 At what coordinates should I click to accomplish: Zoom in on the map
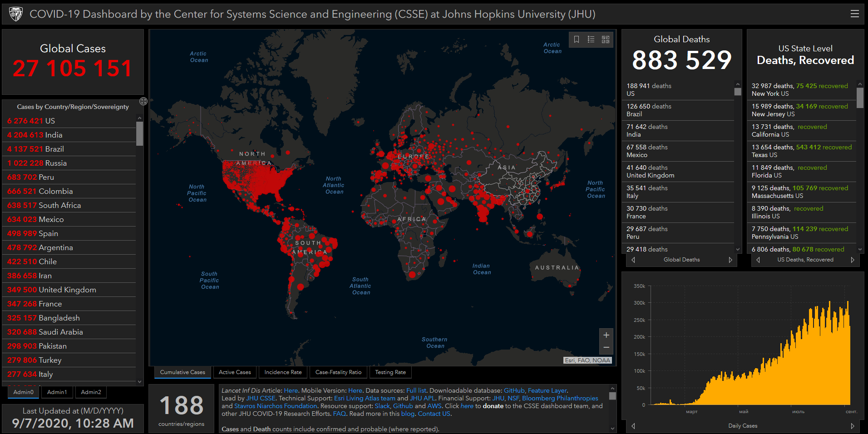[606, 335]
